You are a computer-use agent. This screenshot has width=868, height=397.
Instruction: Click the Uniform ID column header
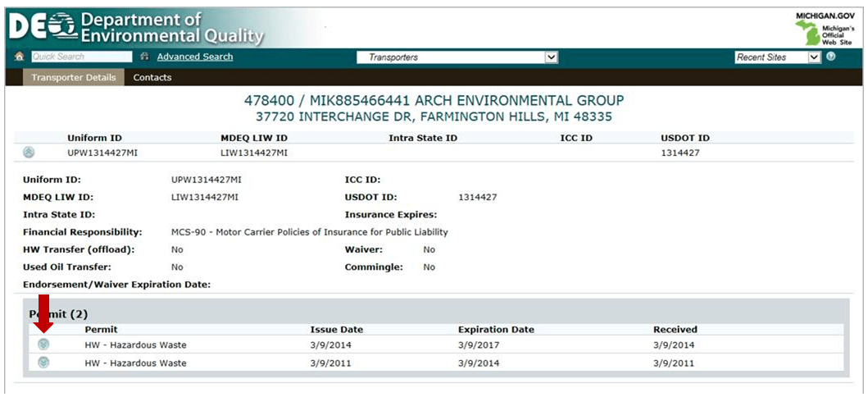(x=94, y=138)
